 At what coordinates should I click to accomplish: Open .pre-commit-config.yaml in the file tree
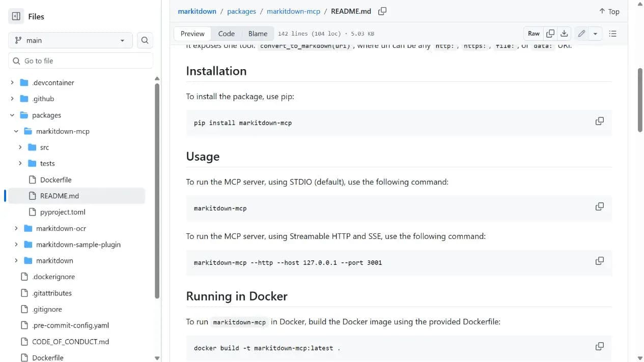pos(70,325)
